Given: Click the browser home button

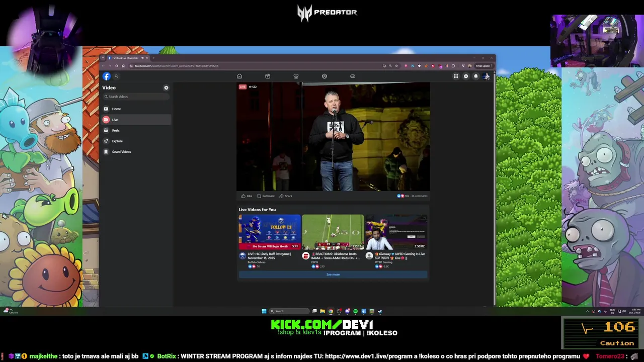Looking at the screenshot, I should (x=123, y=66).
